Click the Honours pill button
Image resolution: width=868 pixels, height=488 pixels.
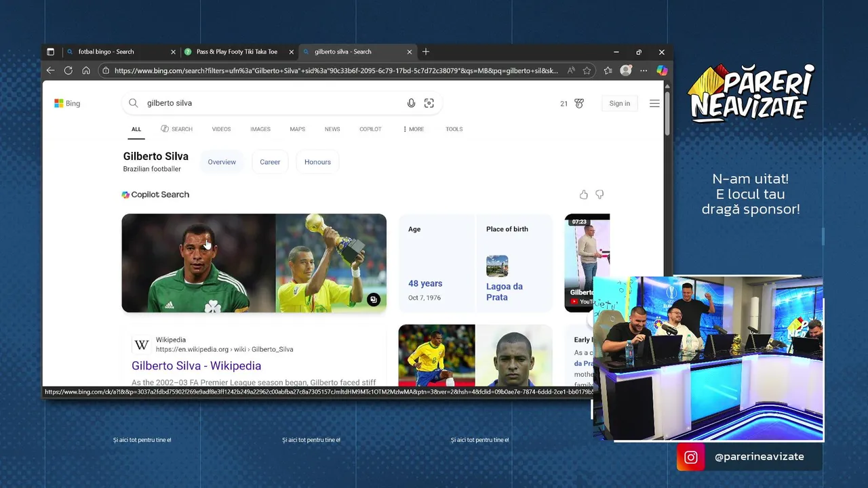[317, 162]
